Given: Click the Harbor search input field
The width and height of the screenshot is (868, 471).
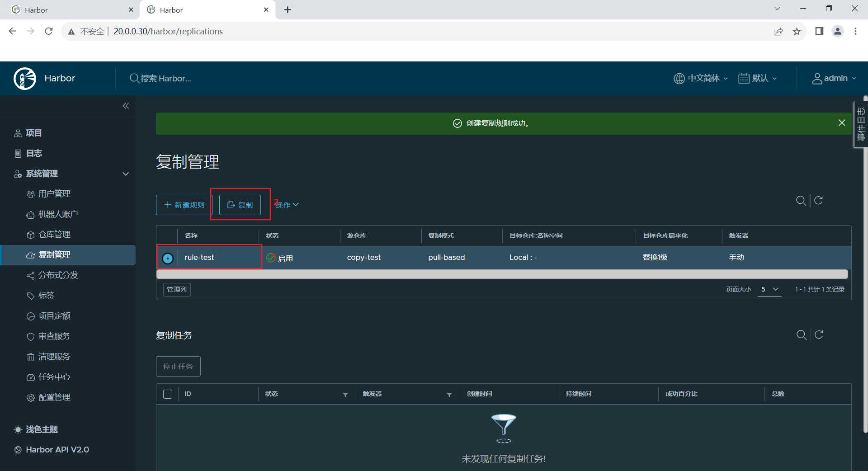Looking at the screenshot, I should 166,78.
